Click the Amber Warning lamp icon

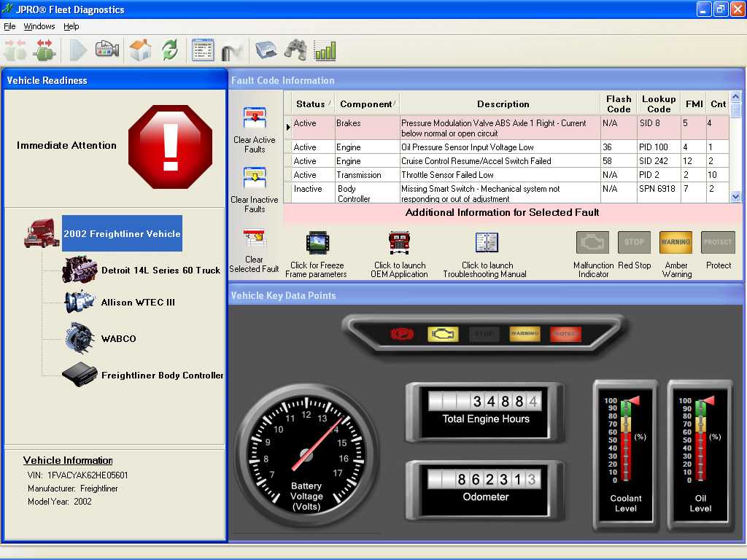coord(676,242)
